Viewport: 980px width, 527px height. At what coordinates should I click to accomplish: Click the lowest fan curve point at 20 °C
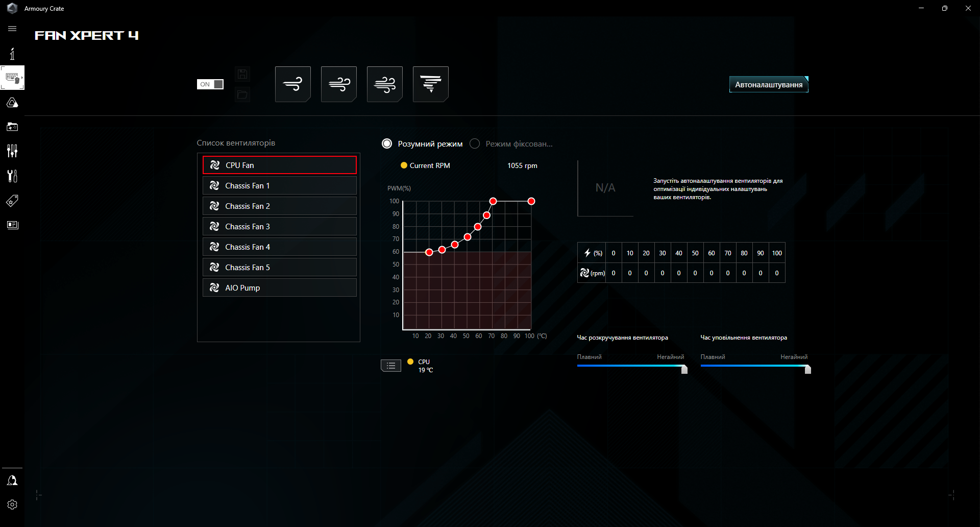point(429,252)
